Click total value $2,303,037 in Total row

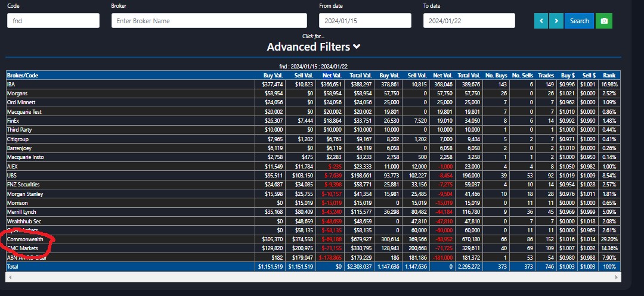coord(360,266)
